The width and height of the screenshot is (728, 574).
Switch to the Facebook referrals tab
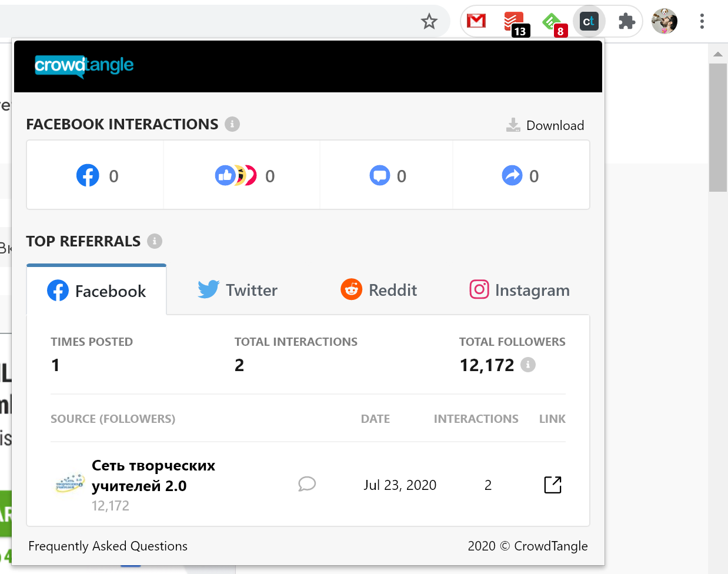coord(96,291)
